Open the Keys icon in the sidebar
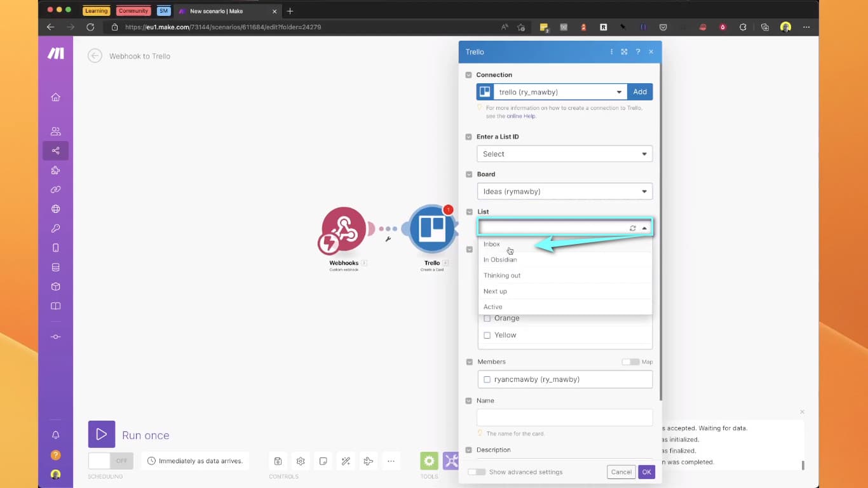The image size is (868, 488). pos(56,228)
